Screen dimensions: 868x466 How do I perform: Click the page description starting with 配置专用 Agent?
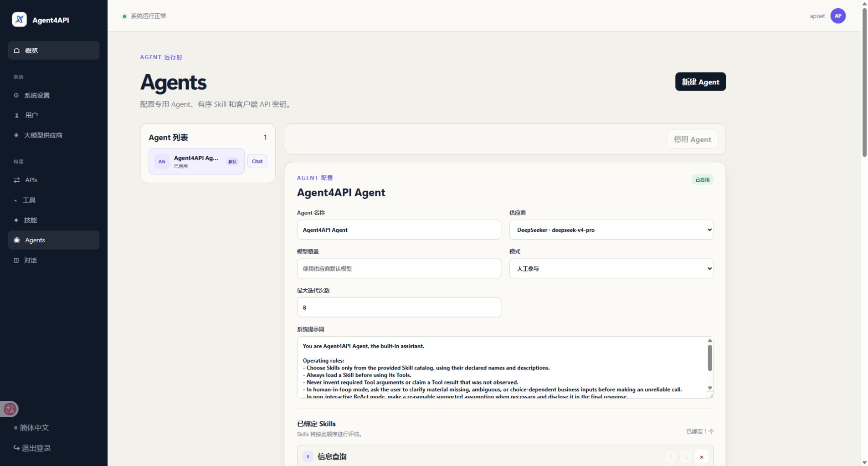(x=216, y=104)
